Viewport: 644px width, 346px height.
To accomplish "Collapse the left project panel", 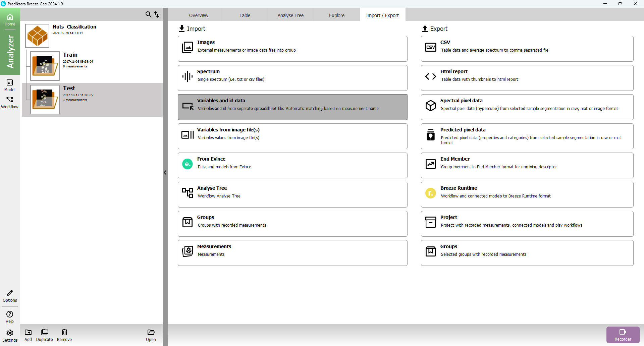I will point(165,173).
